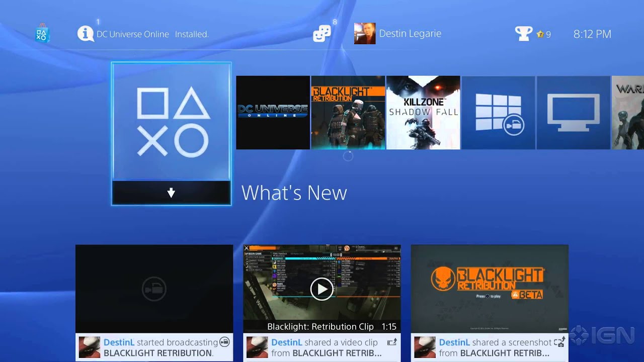This screenshot has width=644, height=362.
Task: Click DestinL avatar on the broadcasting post
Action: point(90,347)
